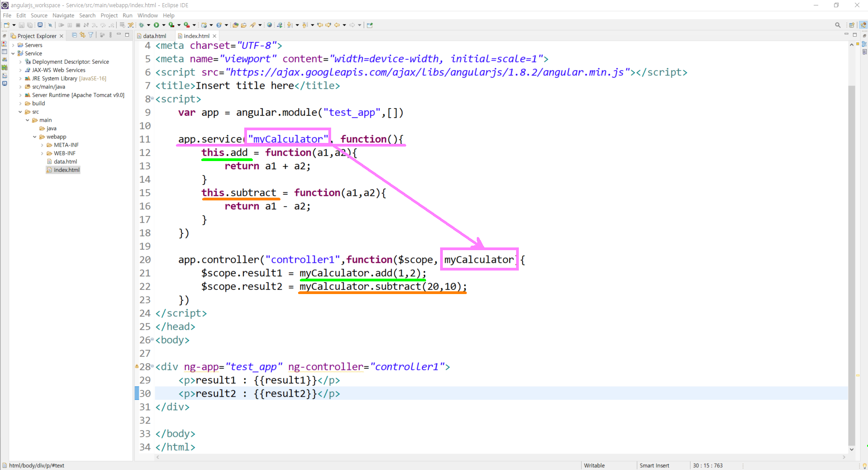Click Collapse All in Project Explorer
The width and height of the screenshot is (868, 470).
75,35
